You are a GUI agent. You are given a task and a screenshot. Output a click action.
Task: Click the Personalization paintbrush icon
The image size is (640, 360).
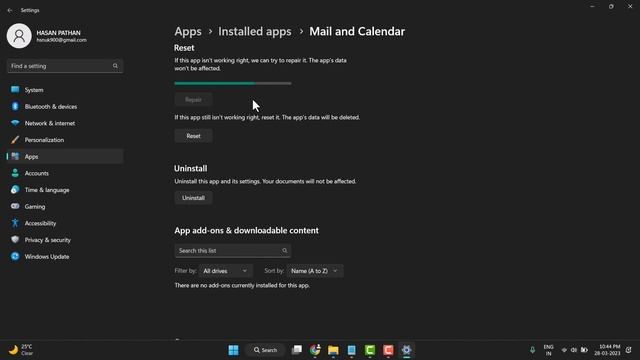15,140
